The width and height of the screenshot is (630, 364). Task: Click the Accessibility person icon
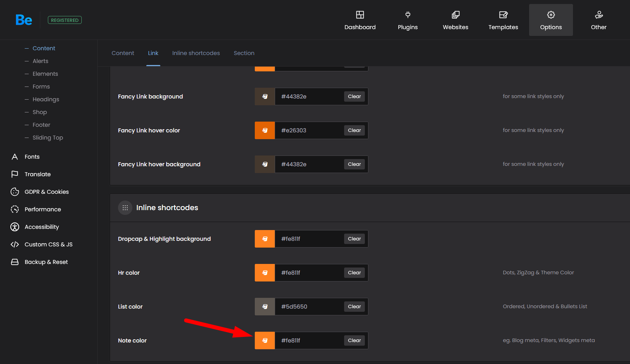15,227
